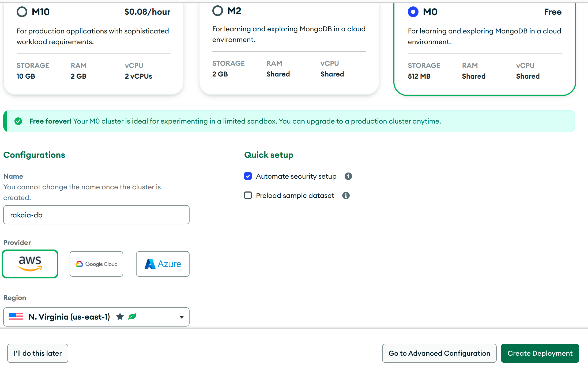Screen dimensions: 588x372
Task: Click the green checkmark in Free forever banner
Action: 18,121
